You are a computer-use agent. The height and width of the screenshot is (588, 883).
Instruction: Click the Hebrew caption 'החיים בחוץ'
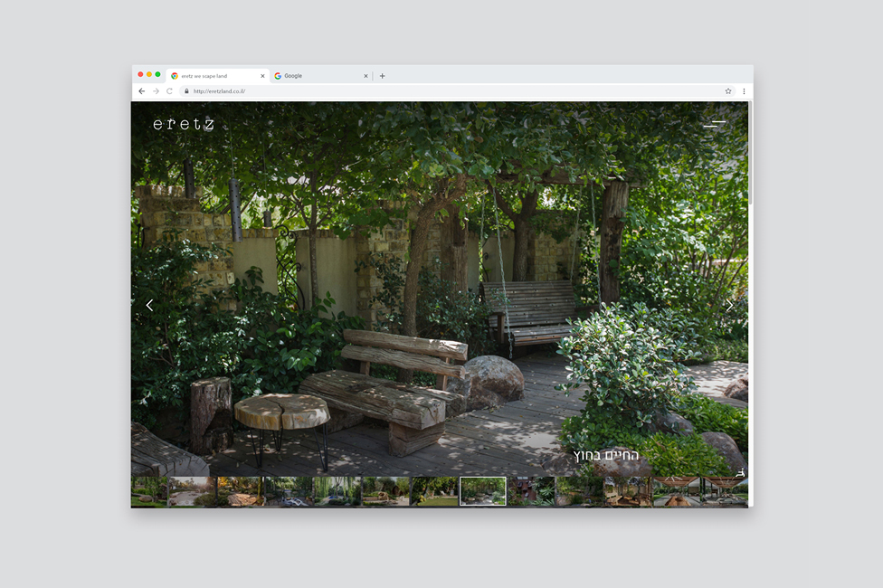606,455
